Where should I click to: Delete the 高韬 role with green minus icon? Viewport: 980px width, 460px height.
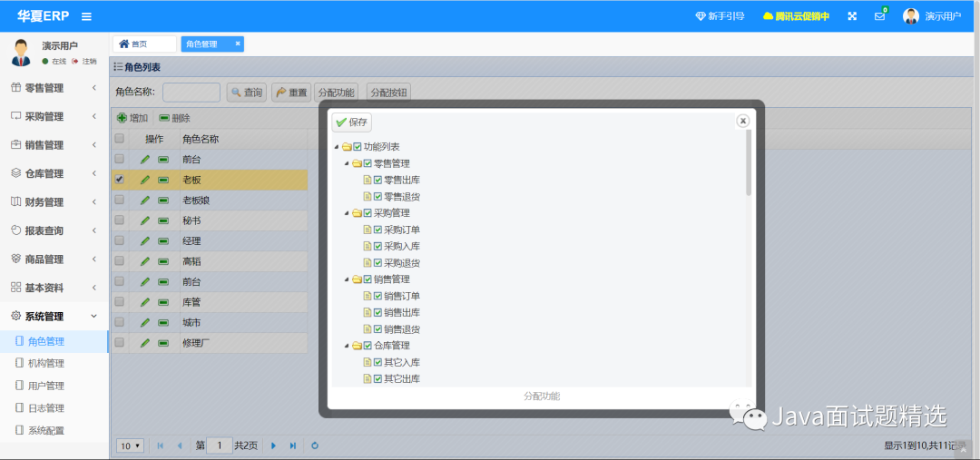163,261
